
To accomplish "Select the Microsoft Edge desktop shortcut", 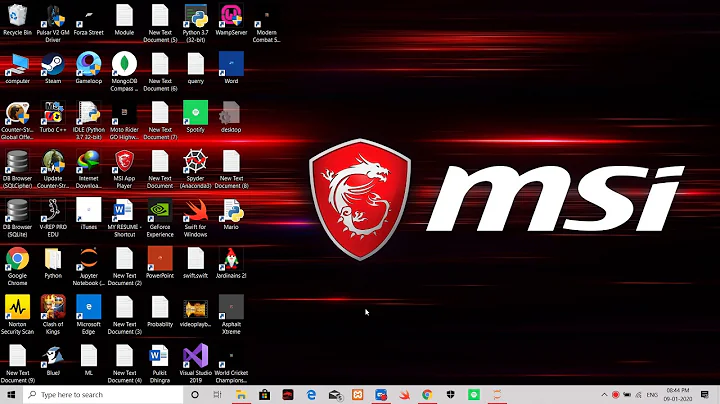I will pos(89,315).
